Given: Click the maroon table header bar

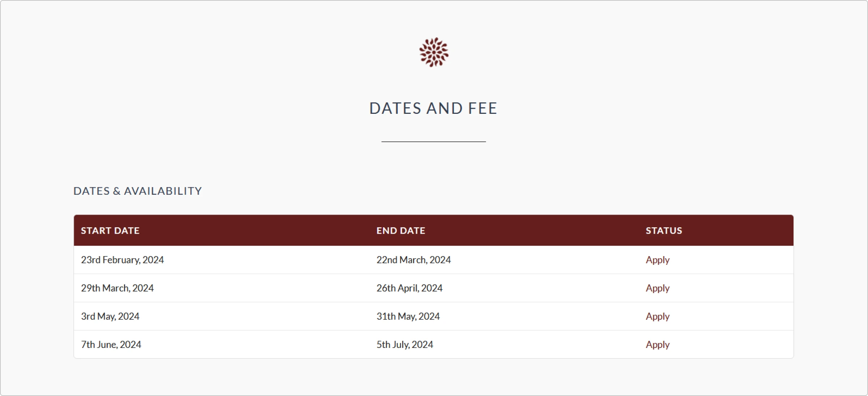Looking at the screenshot, I should [x=434, y=231].
